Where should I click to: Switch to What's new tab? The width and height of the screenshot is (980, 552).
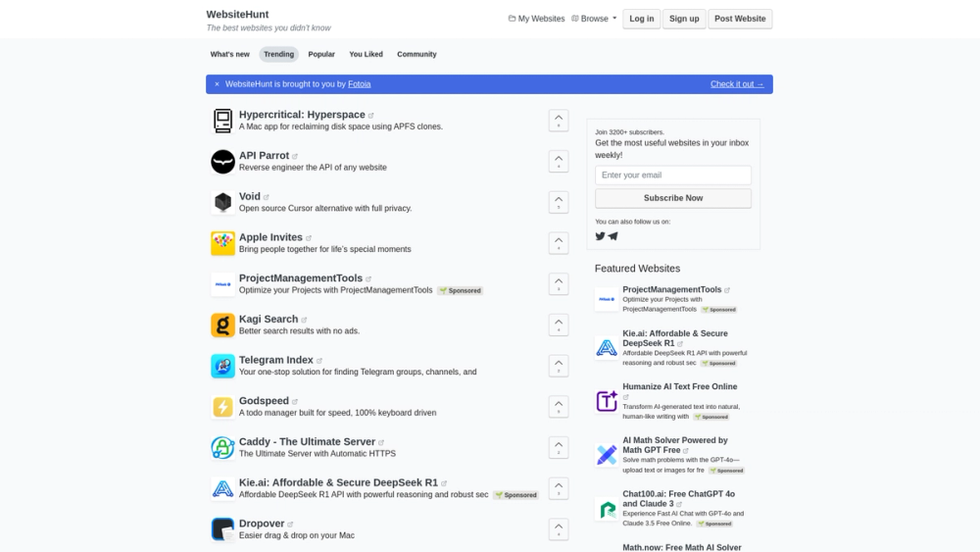(x=230, y=54)
